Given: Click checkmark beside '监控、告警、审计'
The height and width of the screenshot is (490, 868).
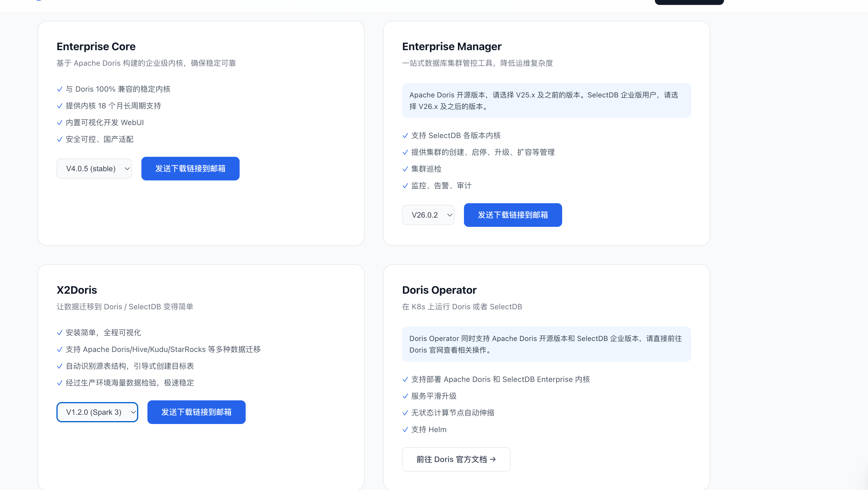Looking at the screenshot, I should (x=405, y=185).
